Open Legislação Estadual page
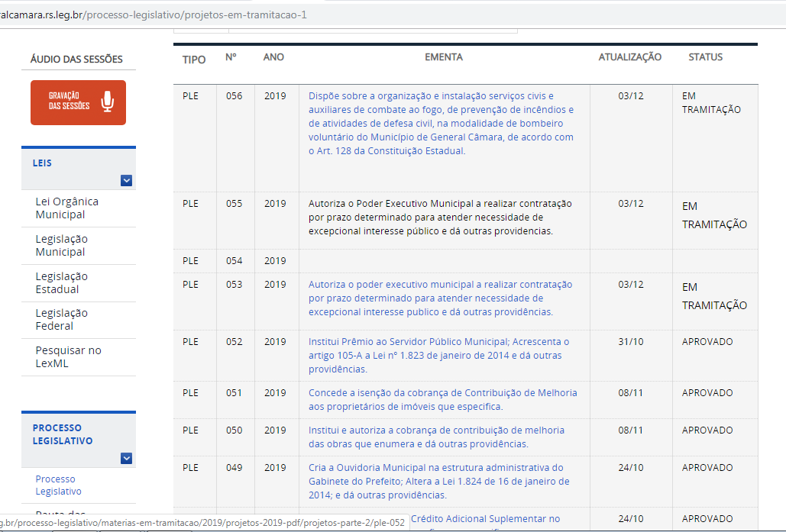The height and width of the screenshot is (532, 786). tap(61, 282)
